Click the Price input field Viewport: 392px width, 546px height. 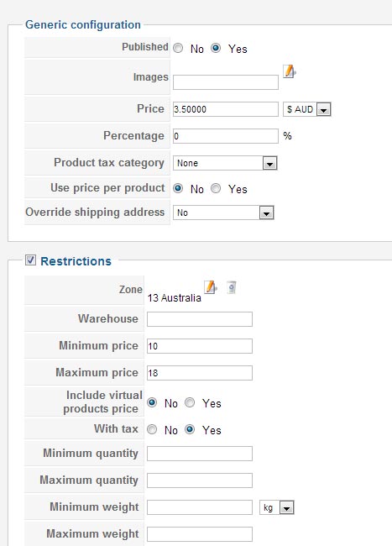click(x=226, y=109)
